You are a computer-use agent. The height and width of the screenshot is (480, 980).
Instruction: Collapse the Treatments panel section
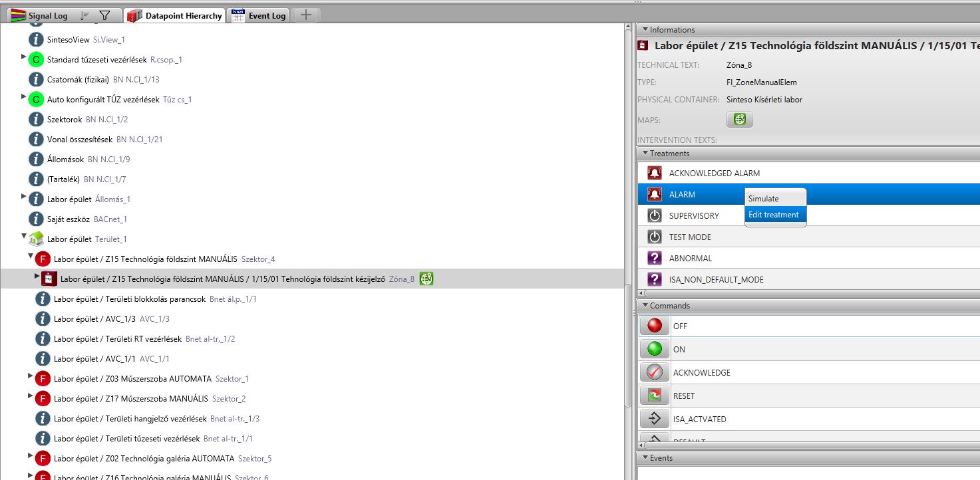645,154
